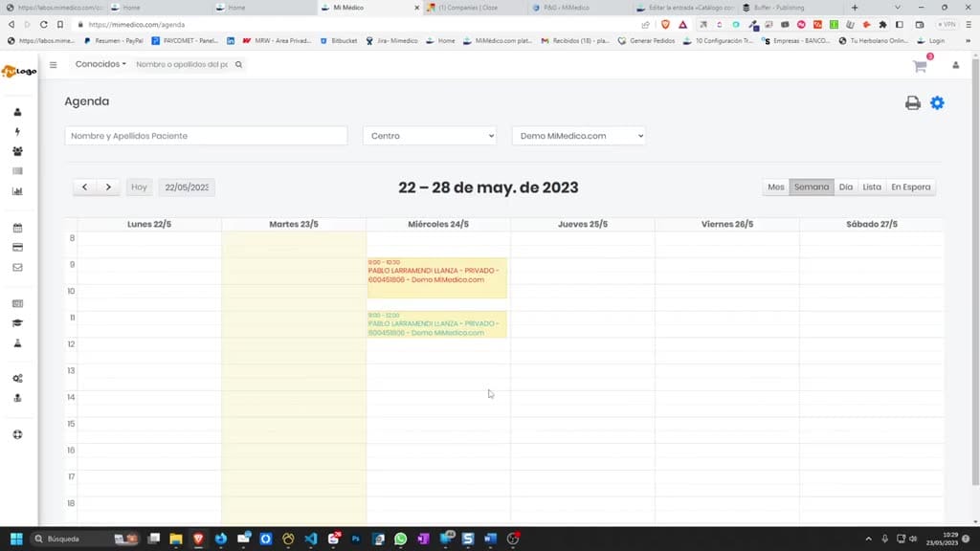Open the user profile icon in header
The image size is (980, 551).
click(x=956, y=65)
